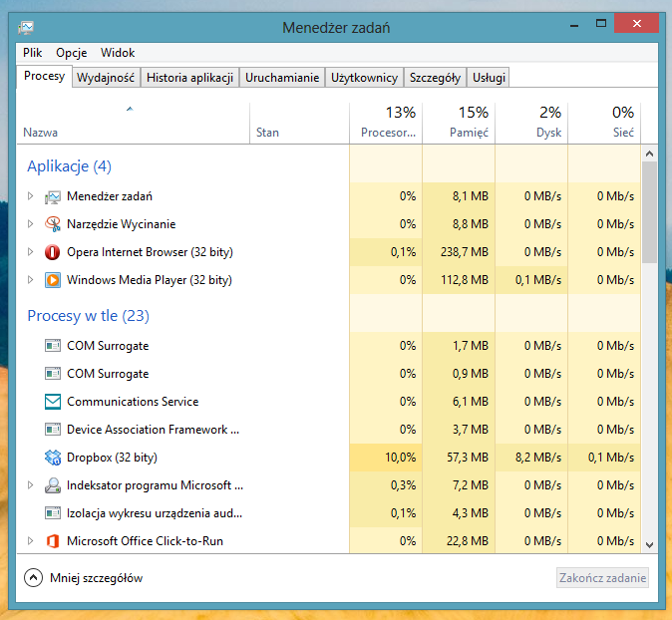Click the 0,3% CPU value for Indeksator
672x620 pixels.
coord(403,485)
